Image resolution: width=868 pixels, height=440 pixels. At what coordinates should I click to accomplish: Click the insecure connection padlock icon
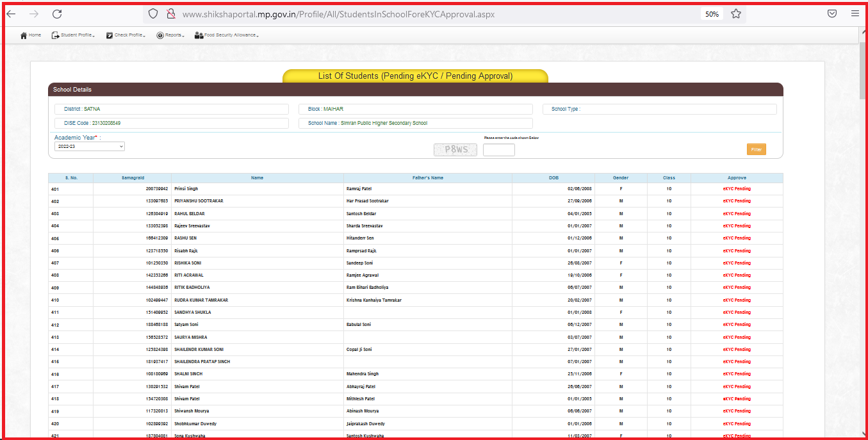[170, 13]
